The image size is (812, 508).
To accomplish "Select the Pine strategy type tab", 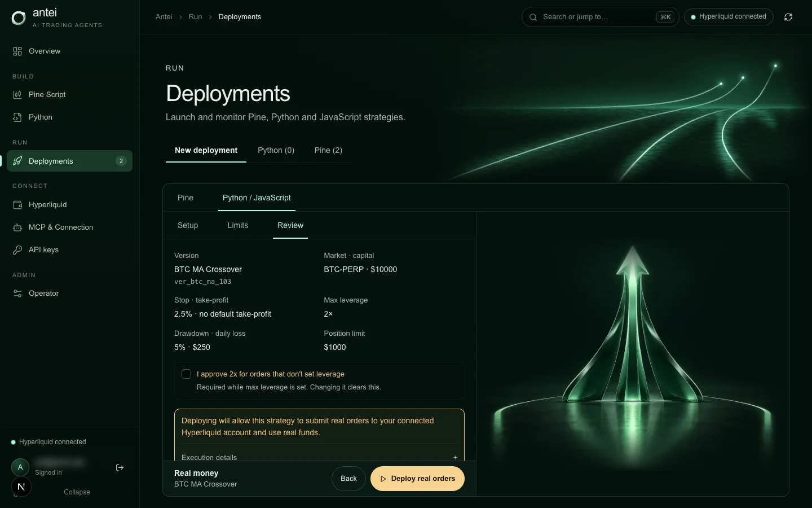I will (186, 198).
